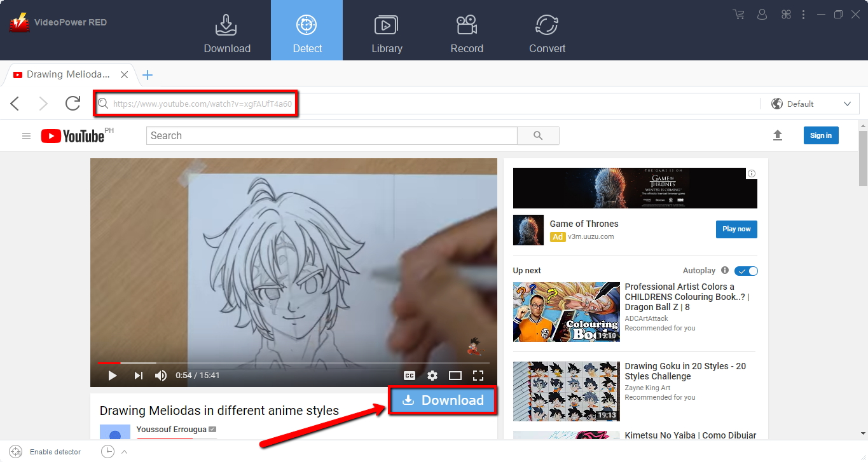The height and width of the screenshot is (462, 868).
Task: Click the blue Download button
Action: [x=443, y=400]
